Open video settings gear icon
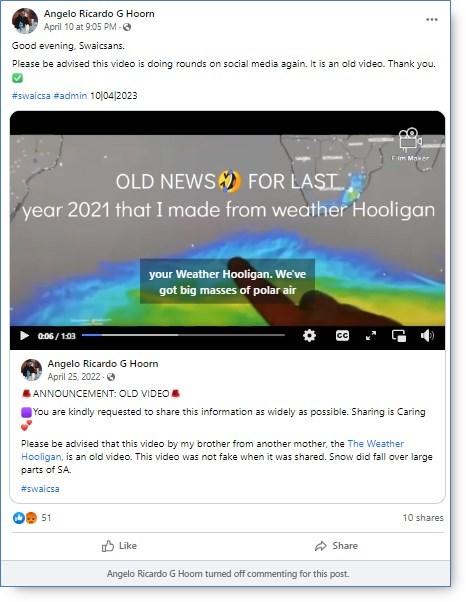 pos(309,336)
